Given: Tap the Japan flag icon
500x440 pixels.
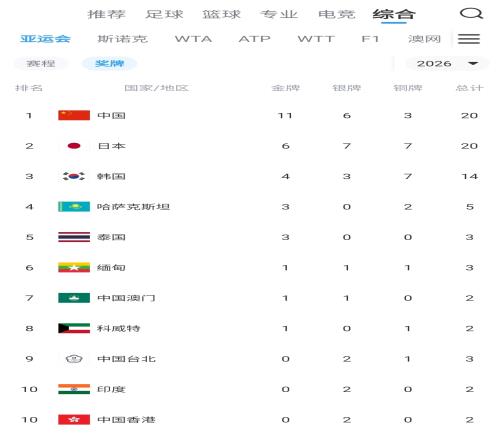Looking at the screenshot, I should point(74,146).
